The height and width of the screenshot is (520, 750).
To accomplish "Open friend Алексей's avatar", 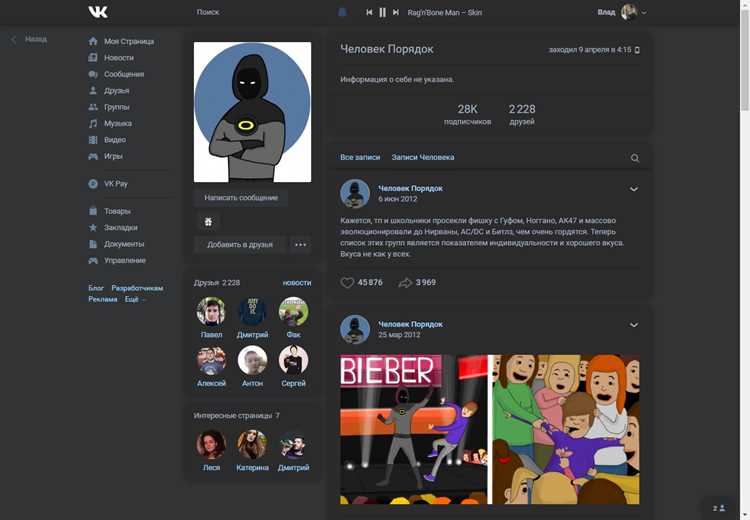I will [x=211, y=360].
